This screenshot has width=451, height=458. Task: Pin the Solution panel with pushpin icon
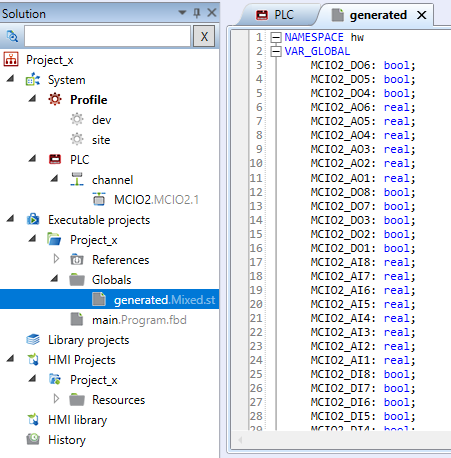click(197, 13)
